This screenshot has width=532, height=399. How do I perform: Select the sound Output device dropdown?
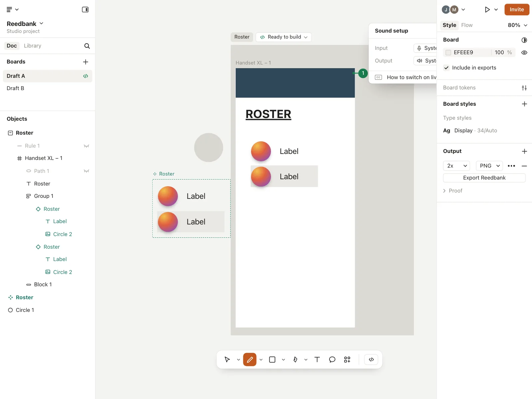[425, 61]
